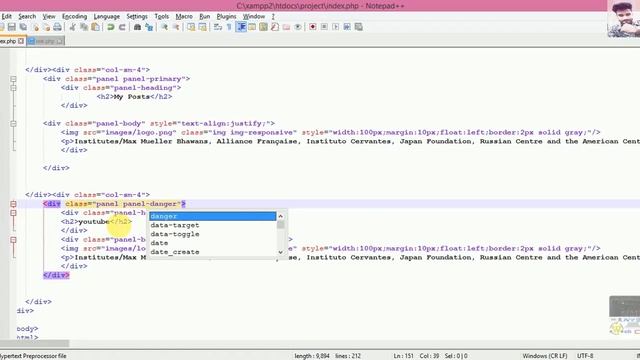Viewport: 640px width, 360px height.
Task: Open the Document Map icon
Action: (263, 27)
